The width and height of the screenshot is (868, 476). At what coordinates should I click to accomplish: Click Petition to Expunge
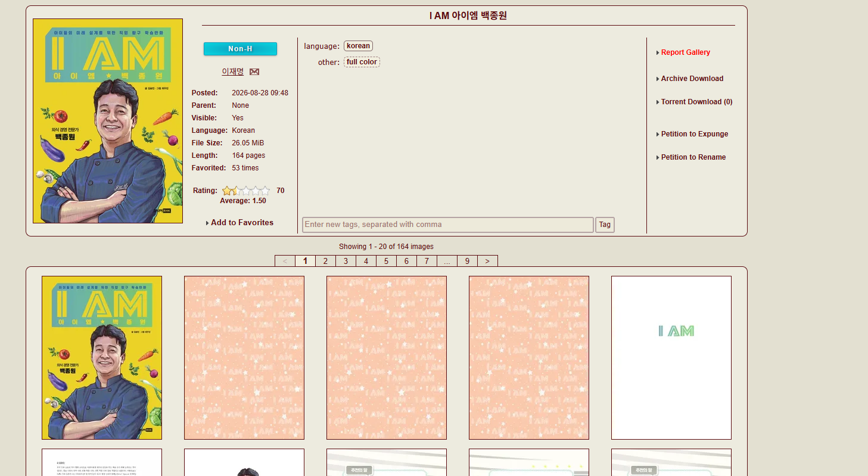(695, 134)
